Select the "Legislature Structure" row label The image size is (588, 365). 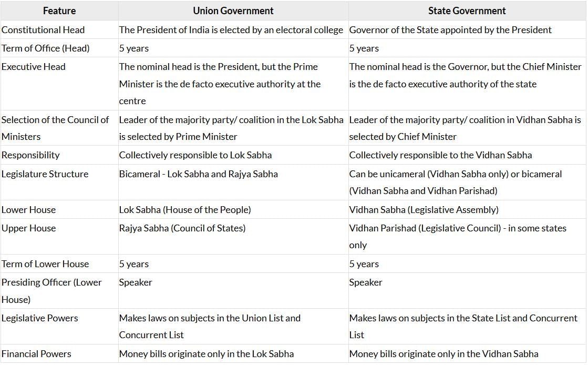[x=45, y=174]
